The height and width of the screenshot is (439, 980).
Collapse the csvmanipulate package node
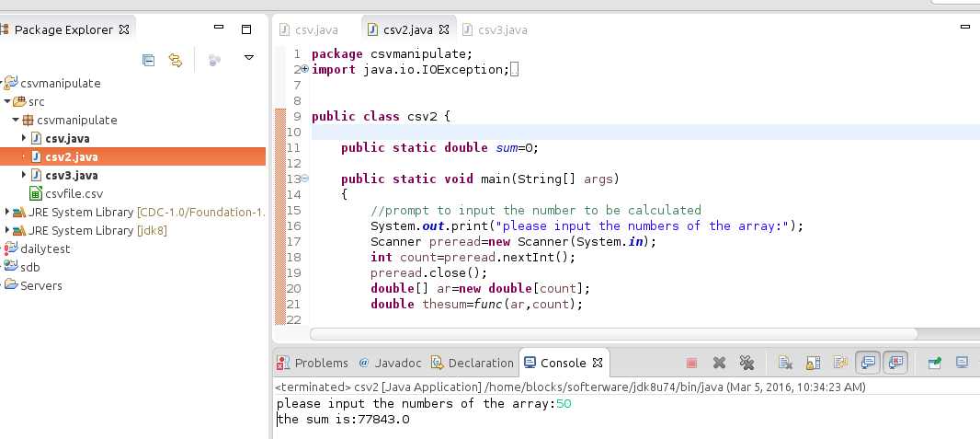pyautogui.click(x=15, y=120)
